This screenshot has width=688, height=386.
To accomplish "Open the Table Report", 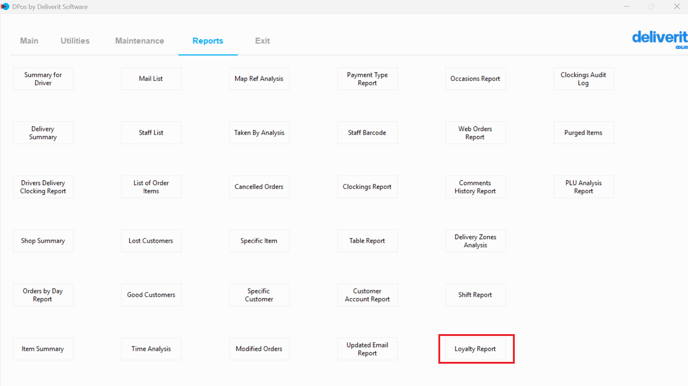I will pos(367,240).
